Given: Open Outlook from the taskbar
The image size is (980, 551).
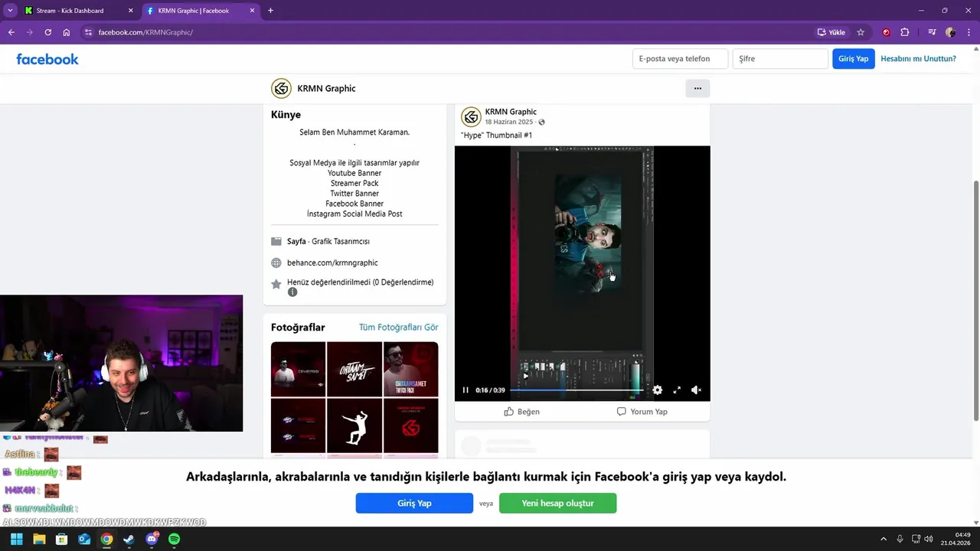Looking at the screenshot, I should pos(84,539).
